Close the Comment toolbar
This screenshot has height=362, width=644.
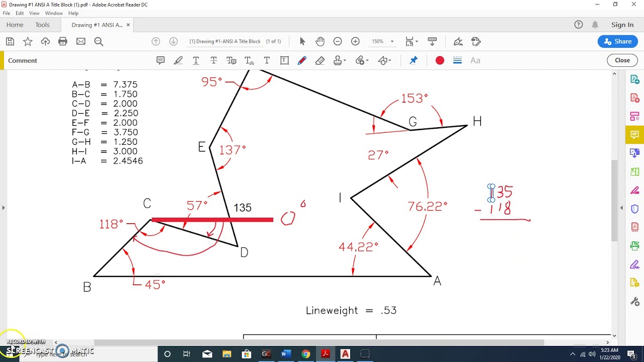(x=622, y=60)
